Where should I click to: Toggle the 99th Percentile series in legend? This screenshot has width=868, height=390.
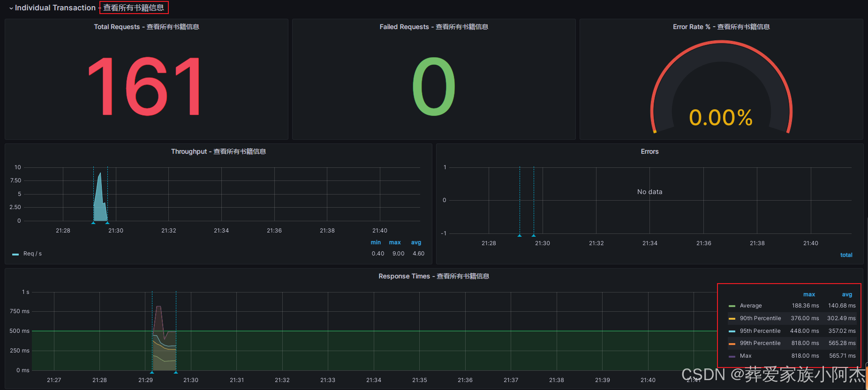point(760,343)
